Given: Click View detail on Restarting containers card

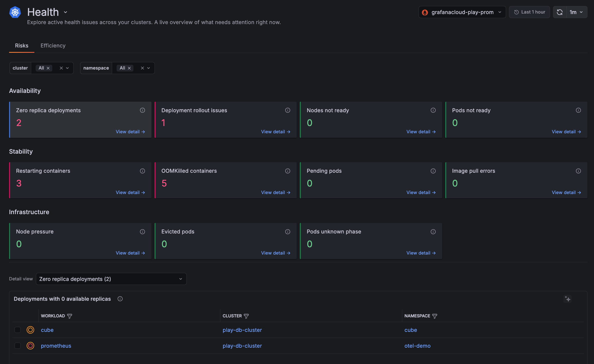Looking at the screenshot, I should coord(130,193).
